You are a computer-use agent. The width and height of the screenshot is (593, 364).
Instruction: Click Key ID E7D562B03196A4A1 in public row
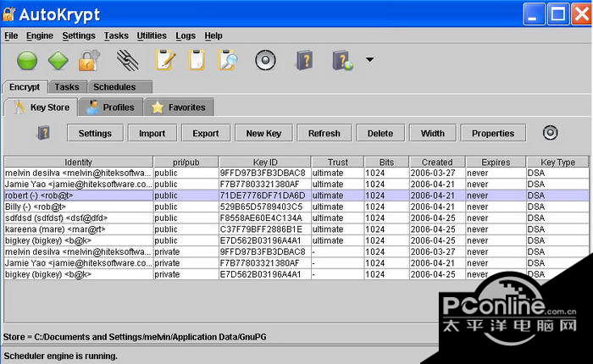coord(261,240)
